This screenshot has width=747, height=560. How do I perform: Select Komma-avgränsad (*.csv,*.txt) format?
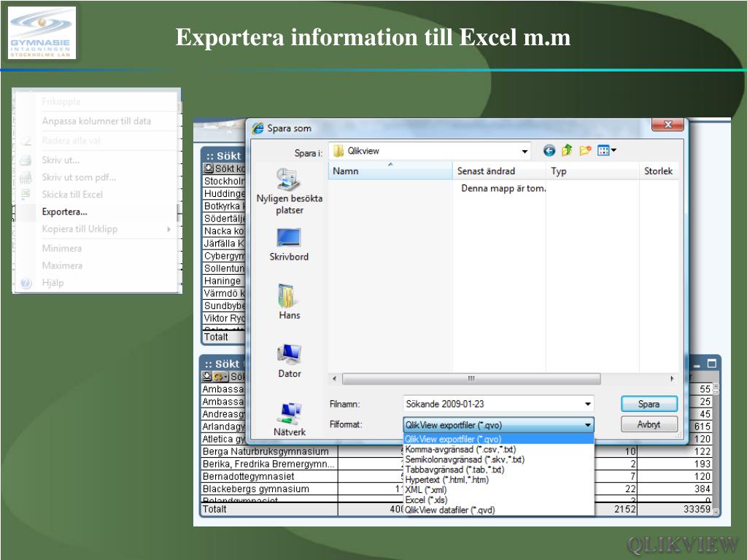pos(498,449)
